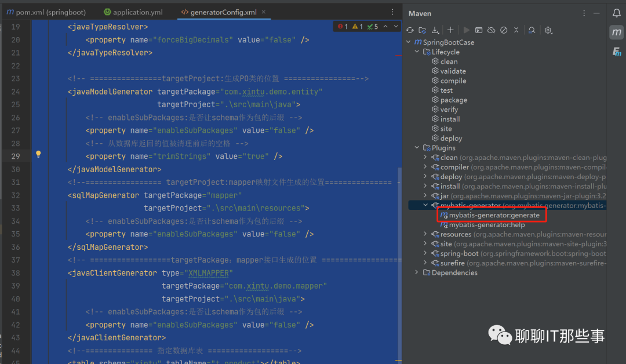Collapse all Maven tree nodes icon

[x=516, y=30]
